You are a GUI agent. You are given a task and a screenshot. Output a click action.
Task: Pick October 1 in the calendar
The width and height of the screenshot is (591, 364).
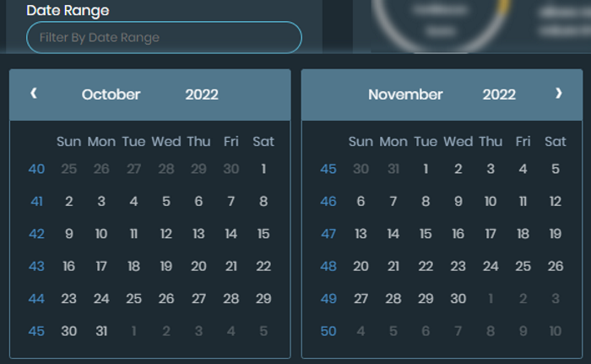263,169
